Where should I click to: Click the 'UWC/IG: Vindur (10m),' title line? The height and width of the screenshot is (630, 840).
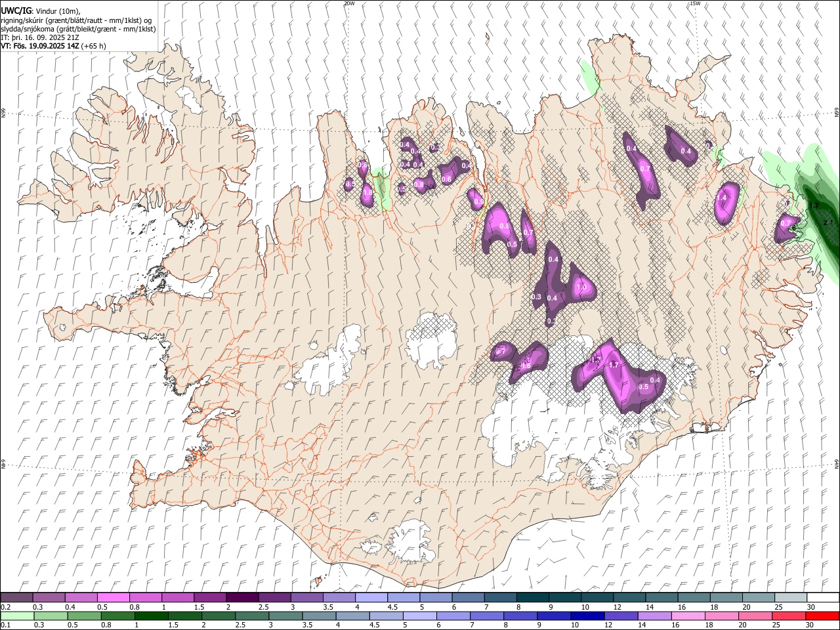[40, 10]
